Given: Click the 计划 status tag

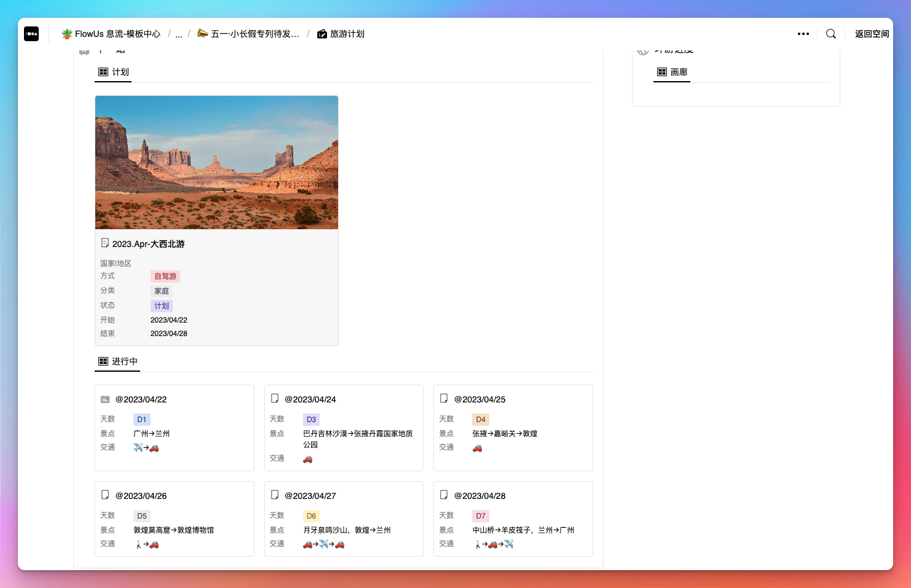Looking at the screenshot, I should tap(162, 306).
